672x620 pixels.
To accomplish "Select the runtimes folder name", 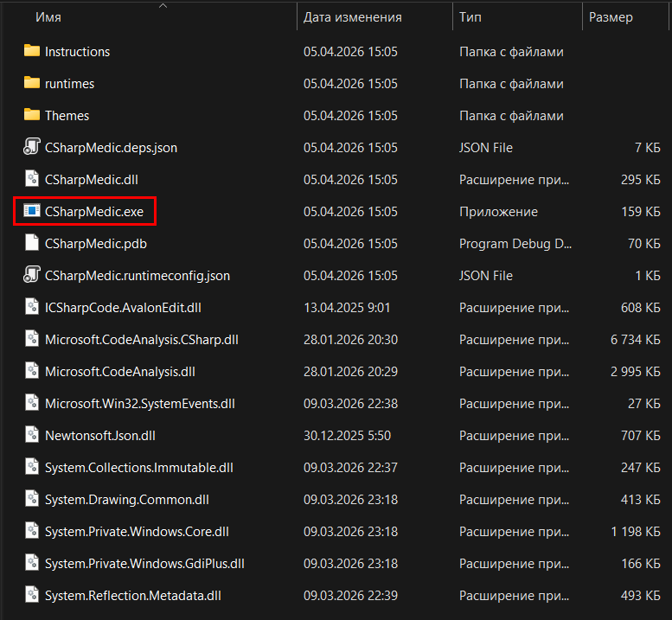I will (x=69, y=84).
